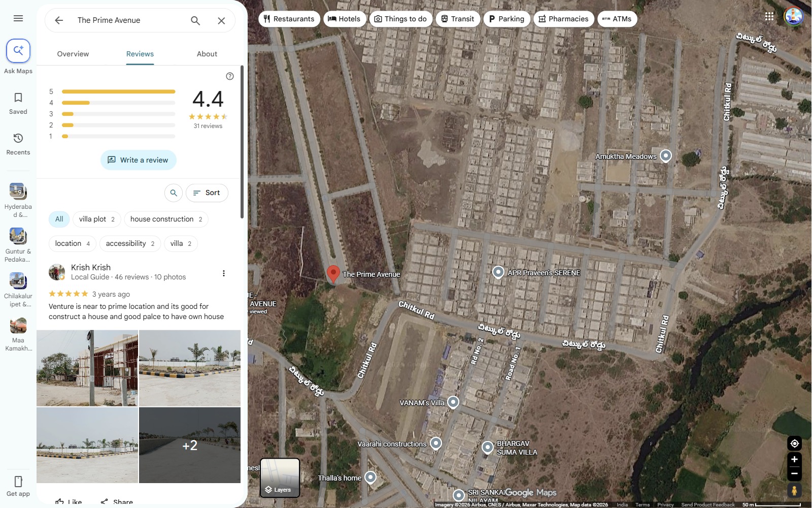Show your location on the map
Screen dimensions: 812x508
[x=794, y=443]
